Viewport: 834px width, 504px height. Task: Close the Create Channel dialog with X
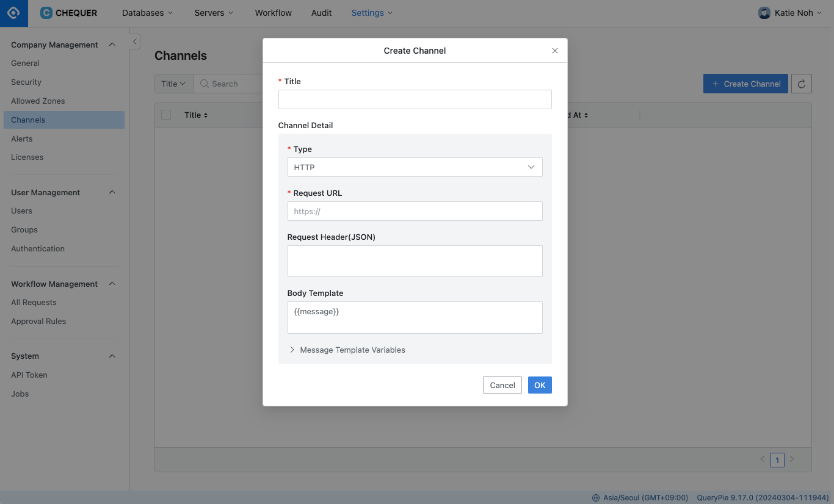tap(555, 51)
